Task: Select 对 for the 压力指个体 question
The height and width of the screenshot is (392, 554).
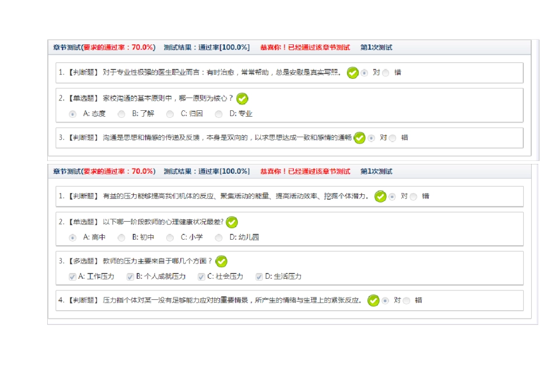Action: 385,301
